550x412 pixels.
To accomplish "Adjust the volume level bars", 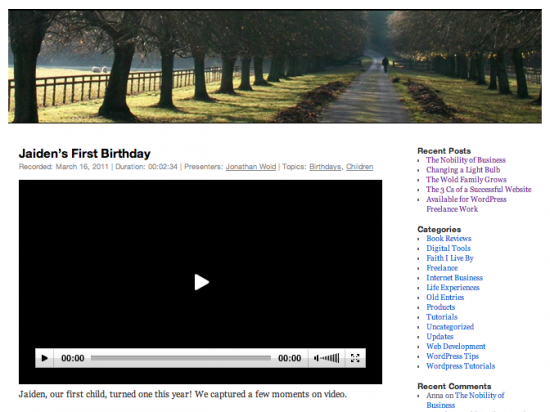I will (x=330, y=358).
